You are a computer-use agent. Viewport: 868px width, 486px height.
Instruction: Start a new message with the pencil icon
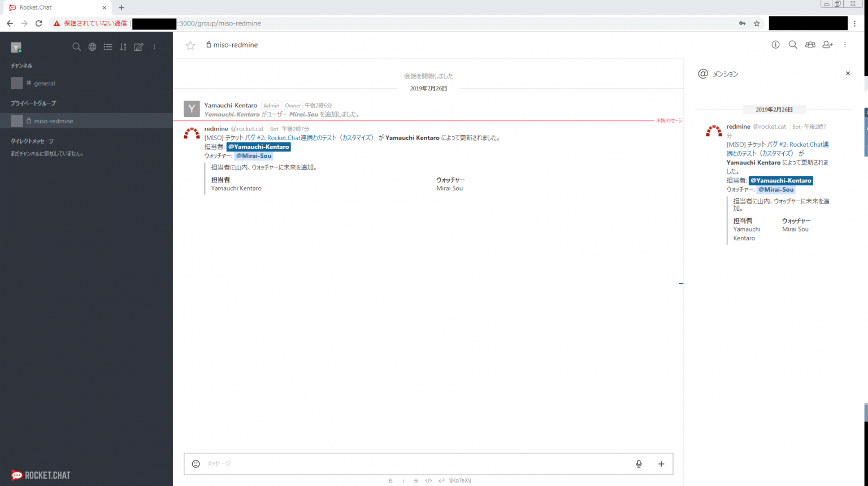tap(138, 47)
